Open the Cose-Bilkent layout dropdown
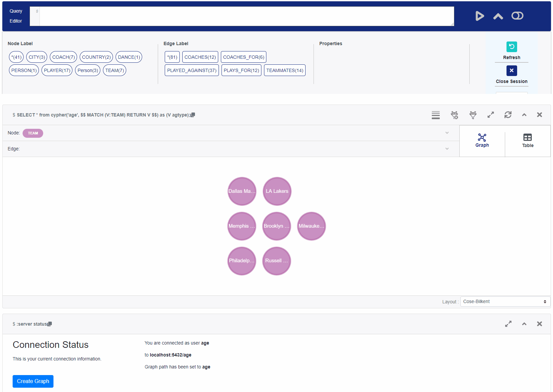 pyautogui.click(x=505, y=302)
